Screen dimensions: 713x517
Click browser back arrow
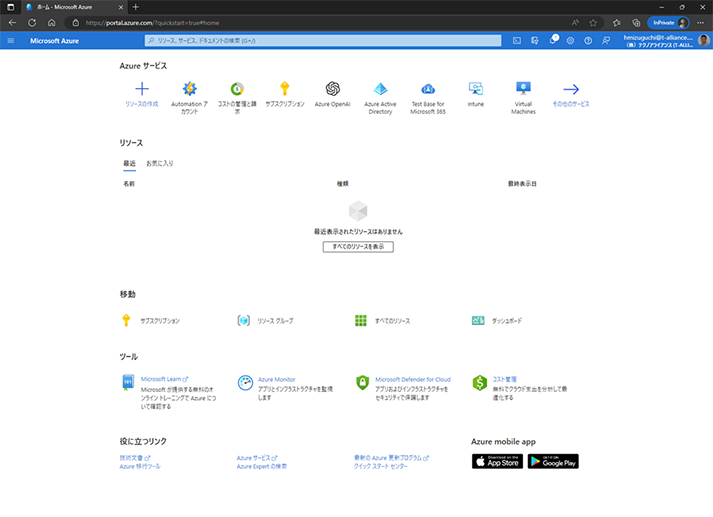[x=12, y=23]
